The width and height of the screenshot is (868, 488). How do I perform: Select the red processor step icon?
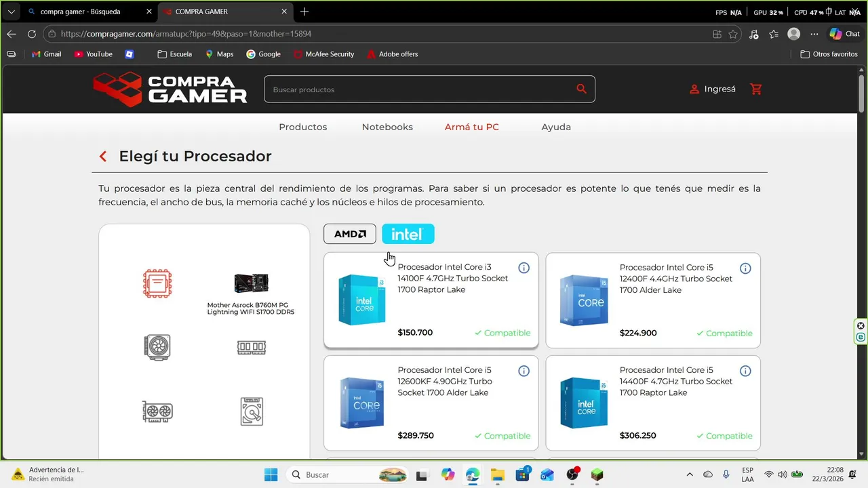point(157,283)
